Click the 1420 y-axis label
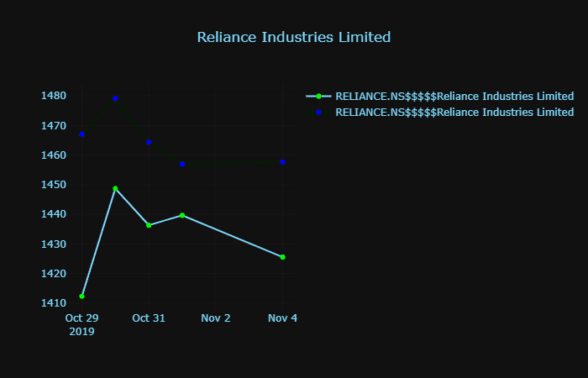 (x=54, y=274)
